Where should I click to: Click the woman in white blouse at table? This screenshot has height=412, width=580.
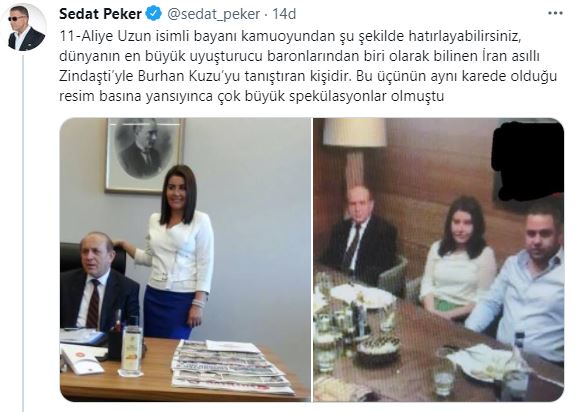458,259
